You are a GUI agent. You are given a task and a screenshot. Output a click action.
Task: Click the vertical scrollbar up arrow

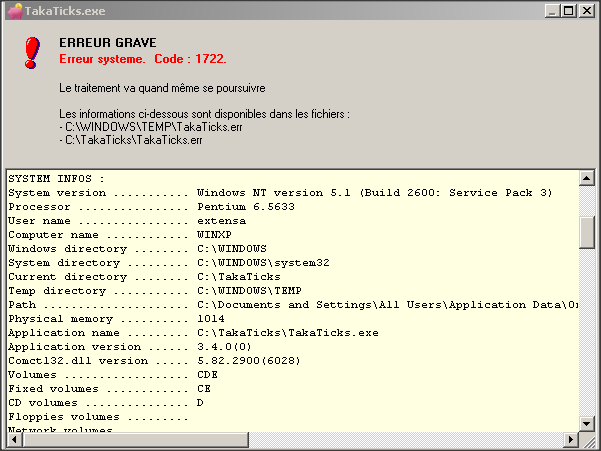tap(586, 178)
